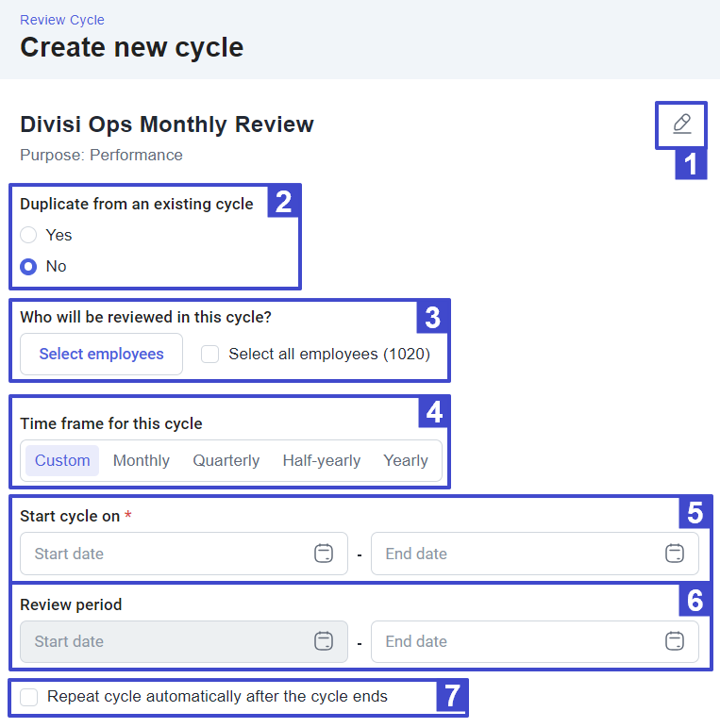Screen dimensions: 720x728
Task: Set time frame to Yearly
Action: 406,460
